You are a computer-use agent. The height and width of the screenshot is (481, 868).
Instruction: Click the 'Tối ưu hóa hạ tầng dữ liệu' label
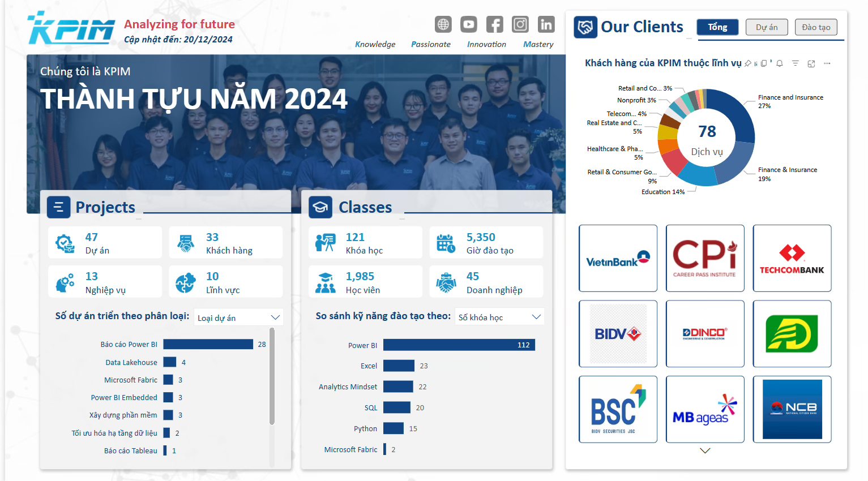(114, 433)
